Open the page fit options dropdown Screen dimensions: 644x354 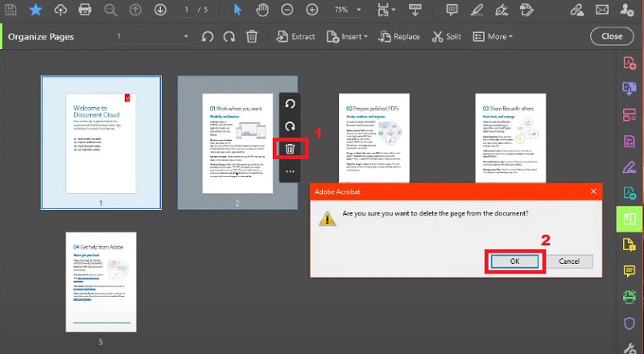(x=386, y=10)
